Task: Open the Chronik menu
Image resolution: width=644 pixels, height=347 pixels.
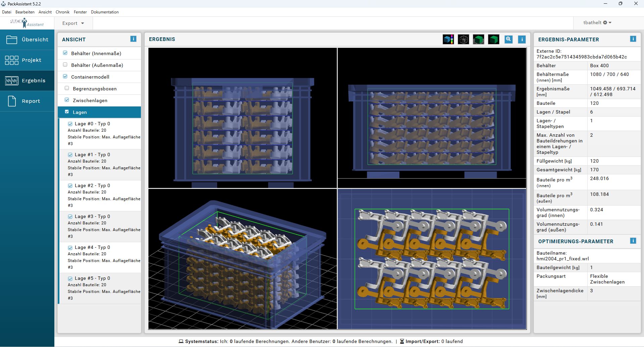Action: pyautogui.click(x=62, y=12)
